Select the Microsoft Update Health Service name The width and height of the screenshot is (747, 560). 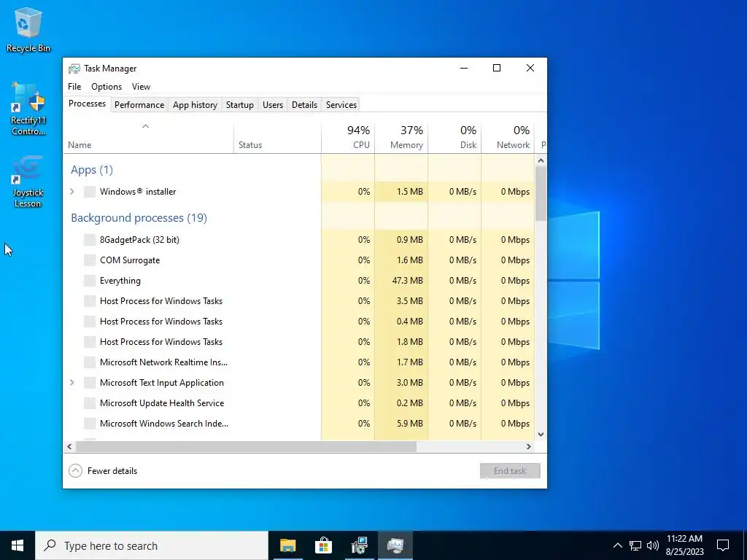coord(162,403)
